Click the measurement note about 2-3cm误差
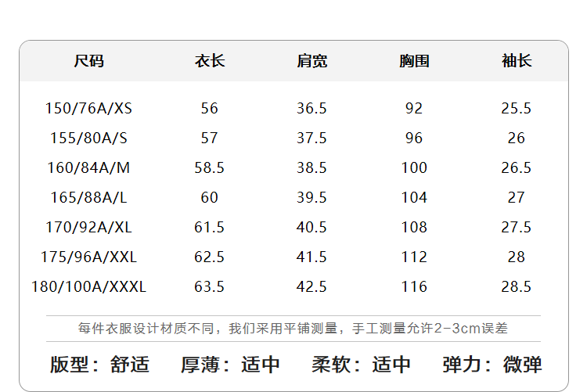This screenshot has width=587, height=392. pos(293,329)
